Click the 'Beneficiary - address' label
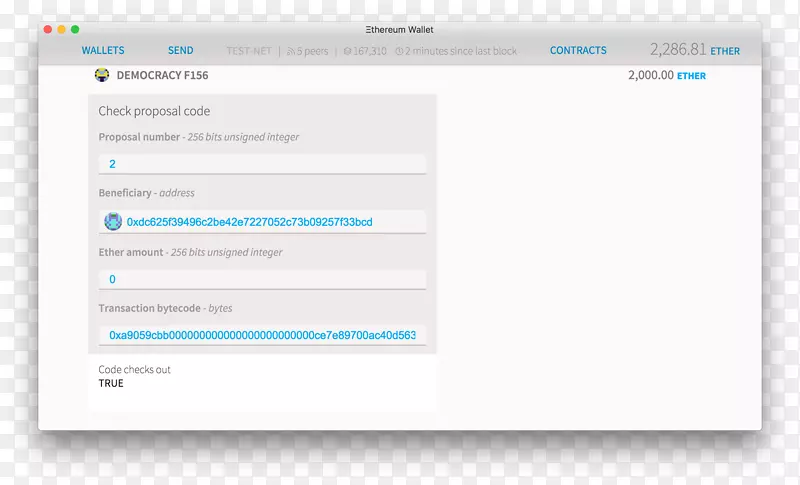 pos(146,193)
